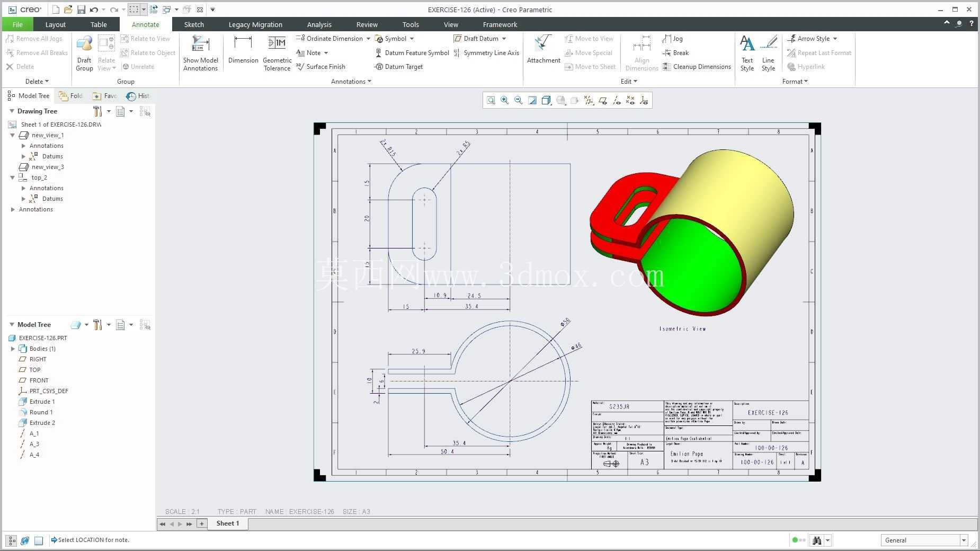Switch to the Sketch tab
This screenshot has width=980, height=551.
(194, 24)
